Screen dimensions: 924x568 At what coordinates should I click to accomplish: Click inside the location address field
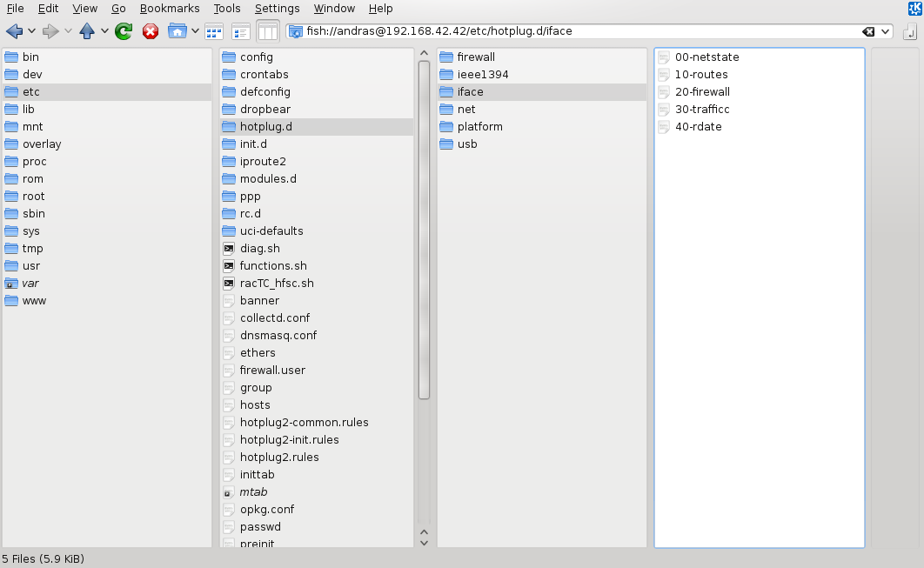(x=574, y=31)
